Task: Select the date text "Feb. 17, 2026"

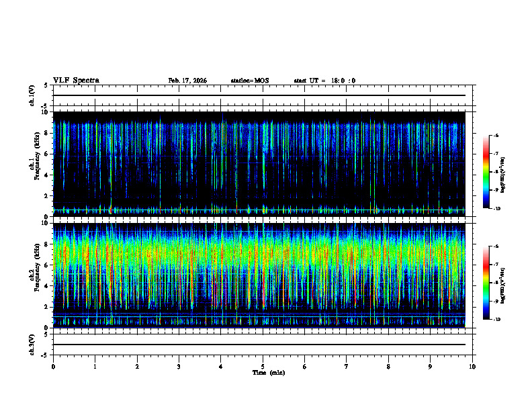Action: 187,81
